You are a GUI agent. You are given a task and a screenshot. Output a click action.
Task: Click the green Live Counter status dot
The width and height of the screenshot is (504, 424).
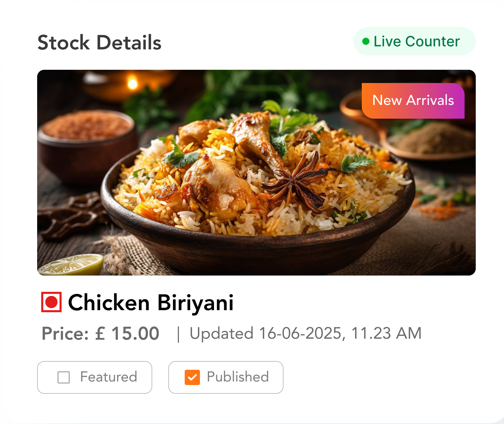[x=366, y=41]
